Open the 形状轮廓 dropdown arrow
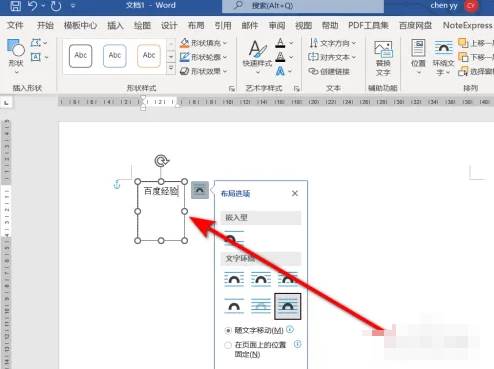Viewport: 494px width, 369px height. coord(225,57)
